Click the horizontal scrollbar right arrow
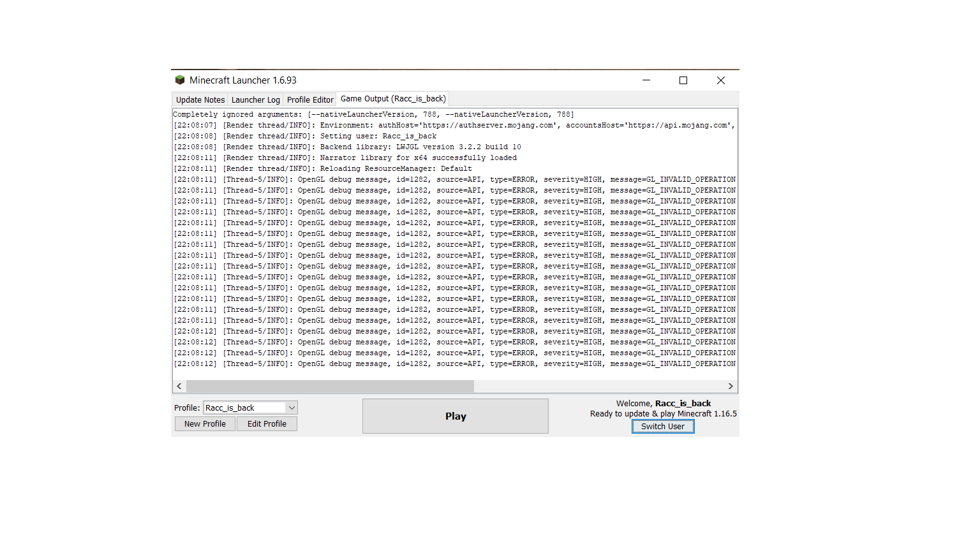This screenshot has width=980, height=551. [x=731, y=386]
